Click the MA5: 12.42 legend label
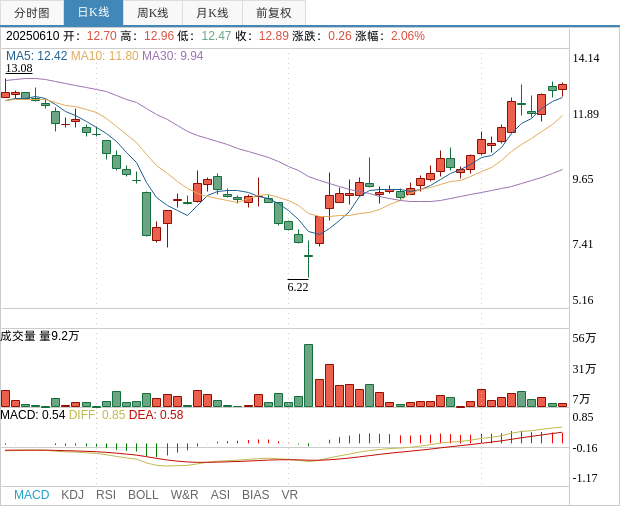The image size is (620, 506). pos(36,56)
